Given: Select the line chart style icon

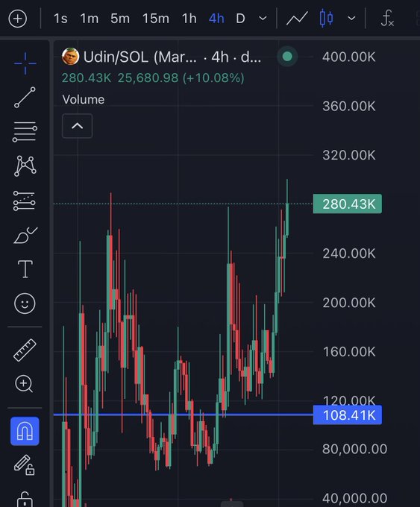Looking at the screenshot, I should pyautogui.click(x=297, y=19).
